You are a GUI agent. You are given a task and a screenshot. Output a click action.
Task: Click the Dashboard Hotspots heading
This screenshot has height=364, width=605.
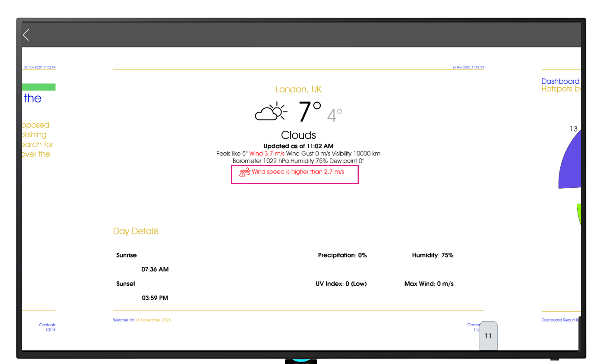560,85
